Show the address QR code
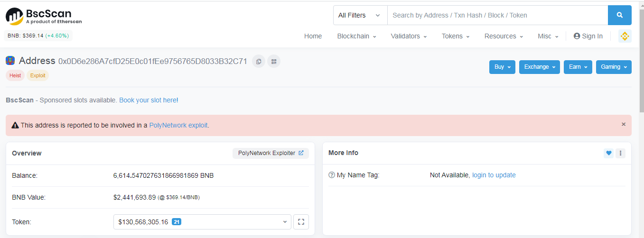The width and height of the screenshot is (644, 238). pos(274,61)
